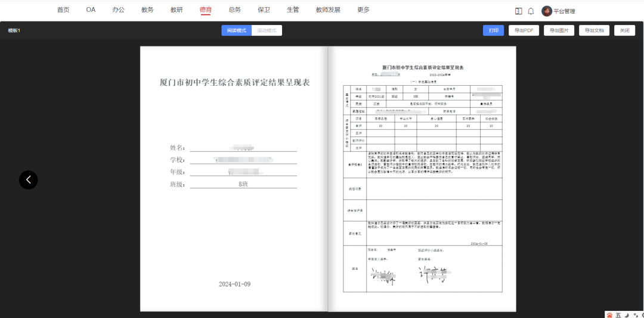This screenshot has height=318, width=644.
Task: Click the 打印 print button
Action: pyautogui.click(x=493, y=30)
